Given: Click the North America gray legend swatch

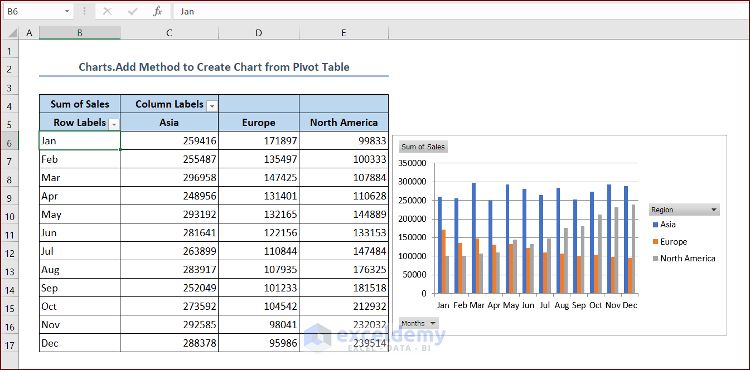Looking at the screenshot, I should coord(655,259).
